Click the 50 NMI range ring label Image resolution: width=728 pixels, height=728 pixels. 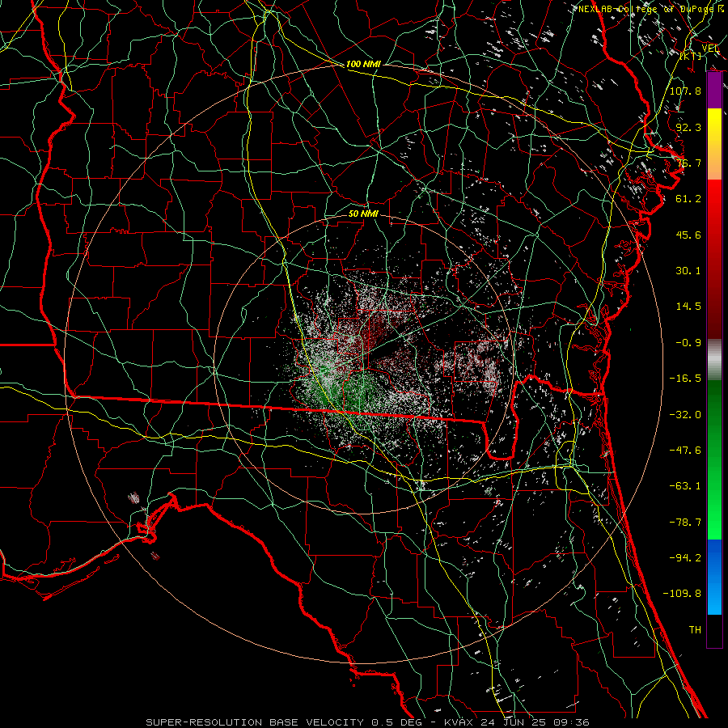coord(363,214)
